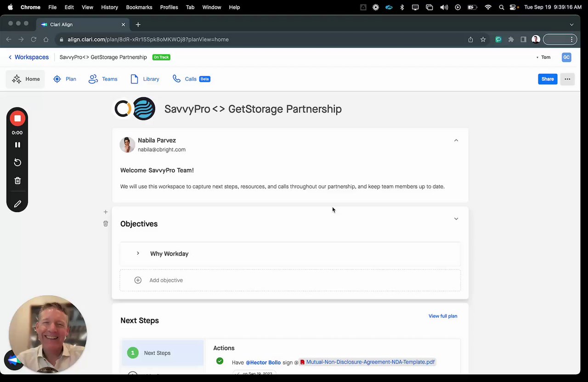Switch to the Teams tab

click(x=103, y=79)
